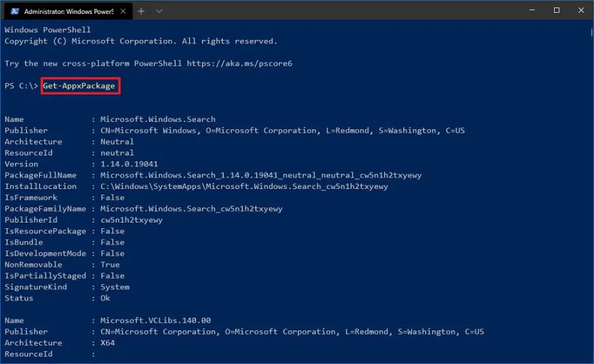Click the X64 architecture value
This screenshot has width=594, height=364.
[108, 343]
